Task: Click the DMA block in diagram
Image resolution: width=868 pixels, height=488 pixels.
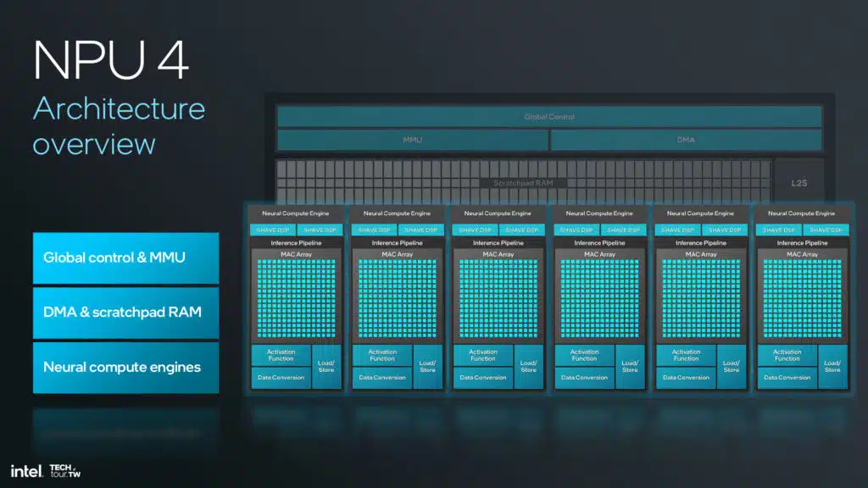Action: [x=686, y=140]
